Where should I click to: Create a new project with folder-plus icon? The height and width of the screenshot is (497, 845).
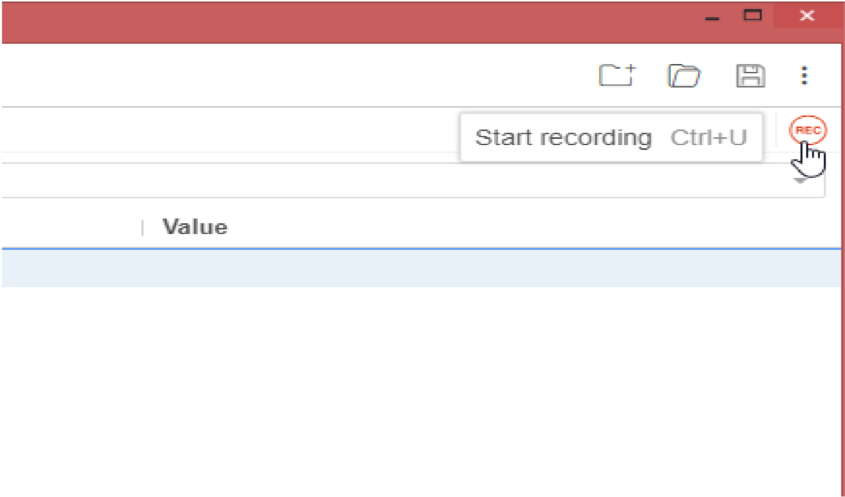point(616,76)
